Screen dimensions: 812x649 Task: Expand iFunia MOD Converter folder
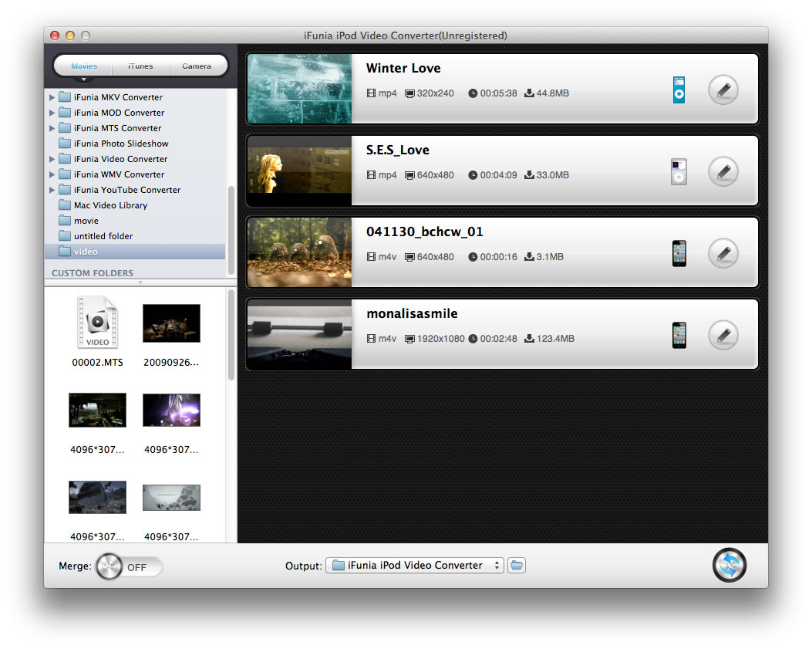pyautogui.click(x=52, y=113)
